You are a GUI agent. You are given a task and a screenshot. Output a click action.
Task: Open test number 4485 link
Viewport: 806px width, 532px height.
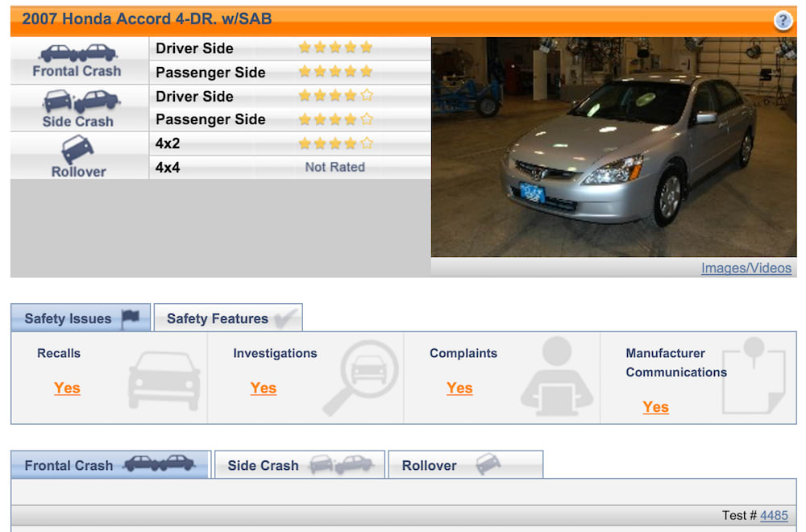[x=774, y=516]
